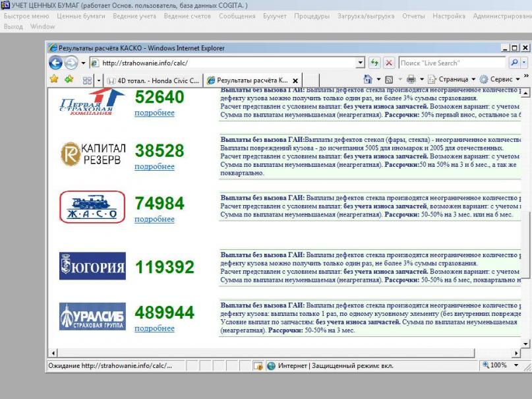Click the browser Forward arrow button
The image size is (532, 399).
click(71, 63)
